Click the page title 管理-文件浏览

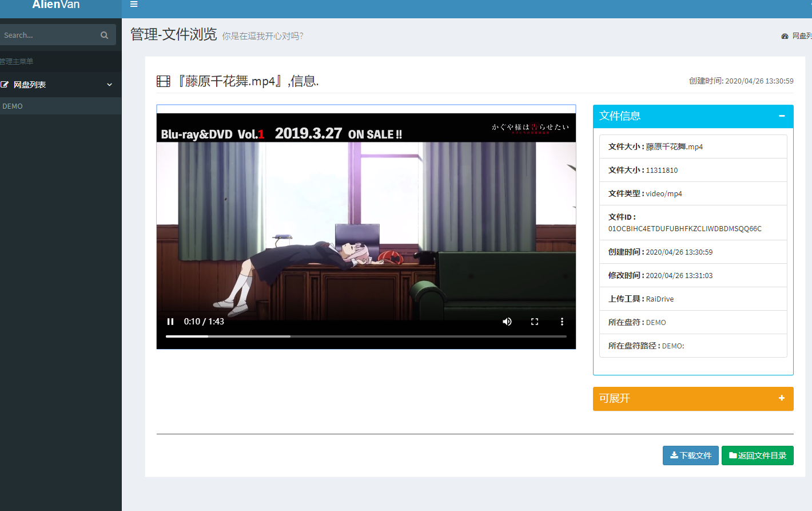[174, 34]
